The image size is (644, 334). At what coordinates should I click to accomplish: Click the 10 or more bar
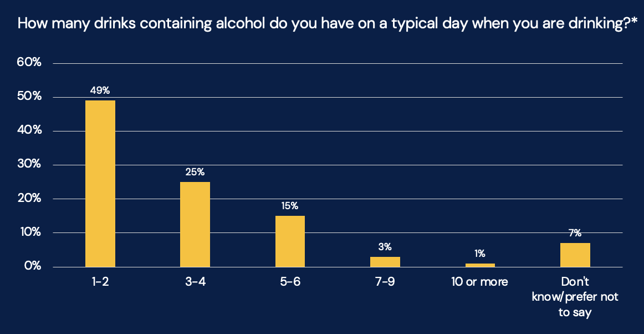(x=480, y=265)
